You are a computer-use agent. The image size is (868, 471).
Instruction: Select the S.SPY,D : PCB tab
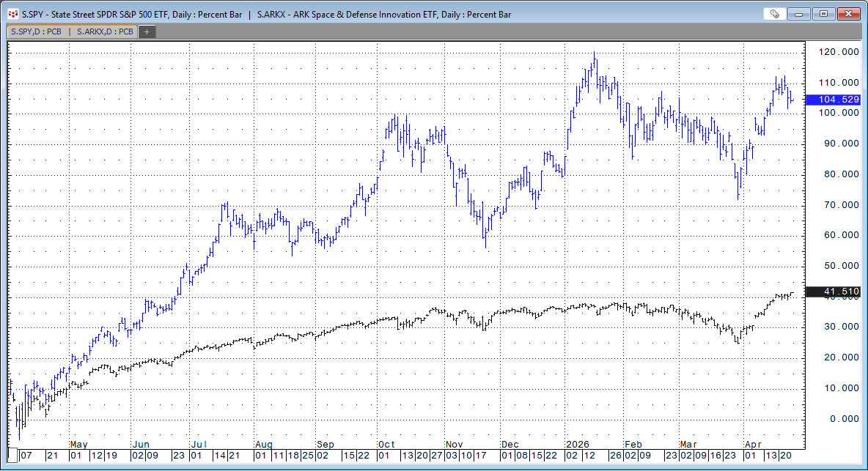click(37, 31)
